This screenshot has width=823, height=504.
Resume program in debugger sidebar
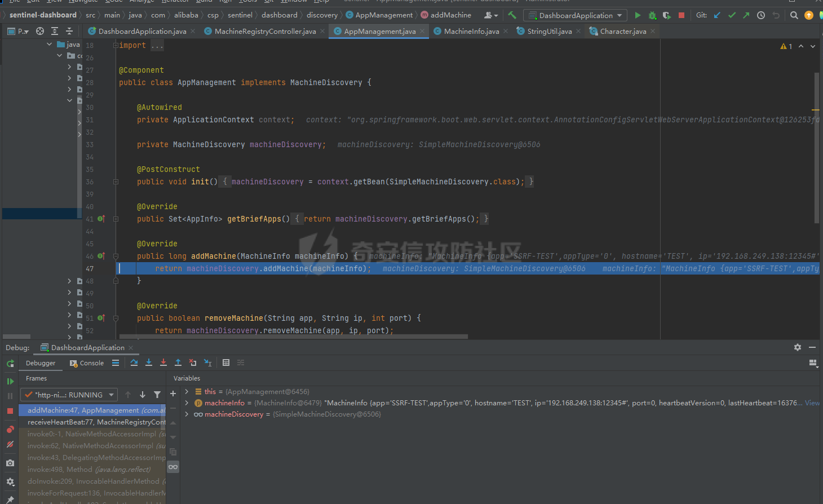point(10,382)
